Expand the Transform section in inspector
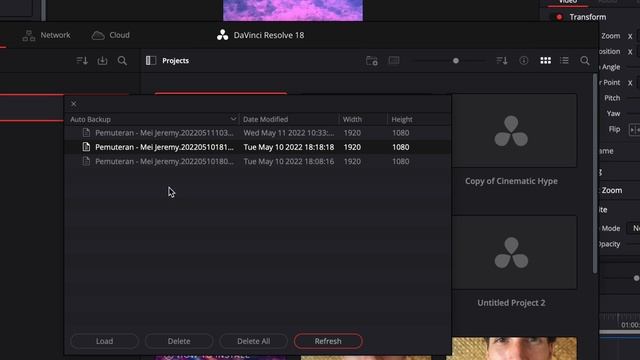Screen dimensions: 640x360 [588, 17]
